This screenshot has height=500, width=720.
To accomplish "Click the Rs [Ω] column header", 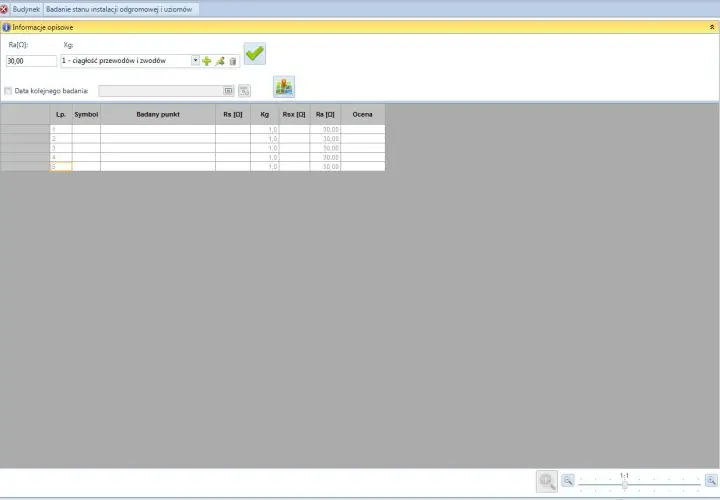I will pos(233,114).
